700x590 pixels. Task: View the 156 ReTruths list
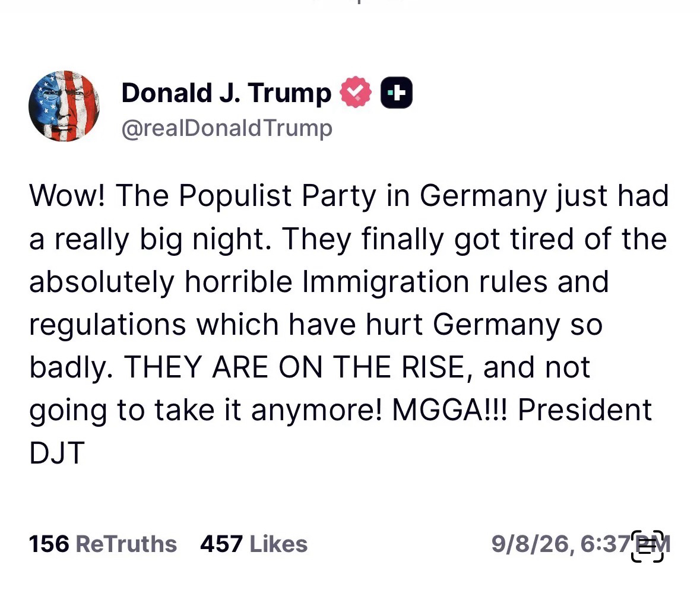(103, 544)
